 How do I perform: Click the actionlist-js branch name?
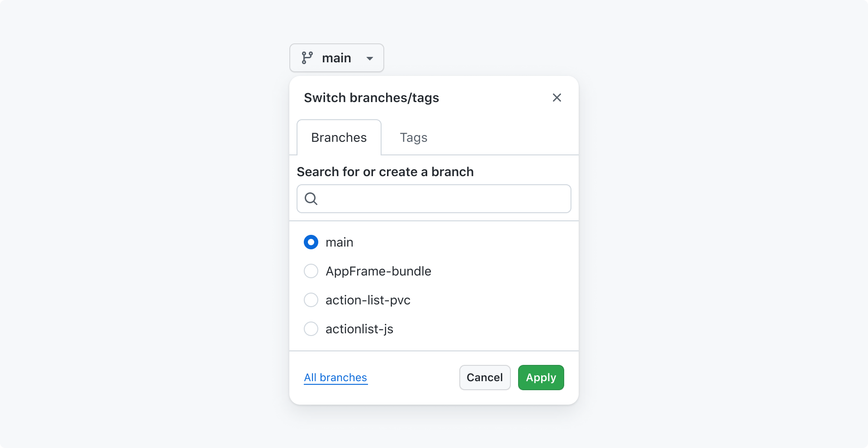tap(359, 329)
